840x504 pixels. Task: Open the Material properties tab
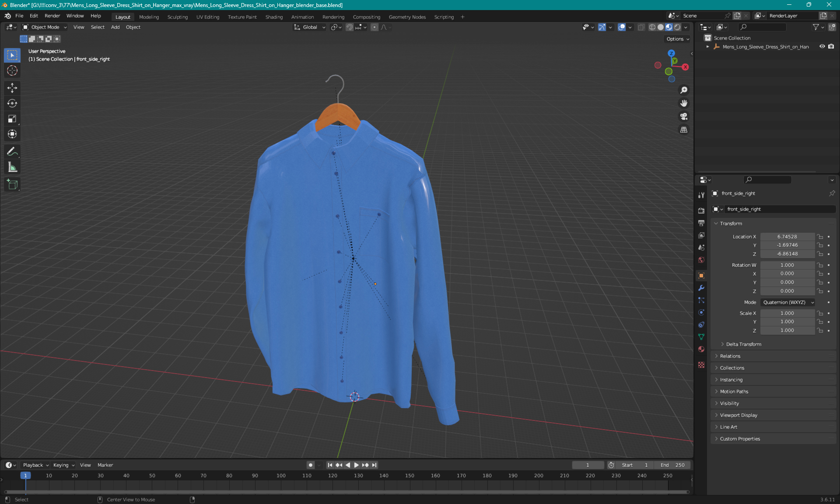(x=701, y=349)
